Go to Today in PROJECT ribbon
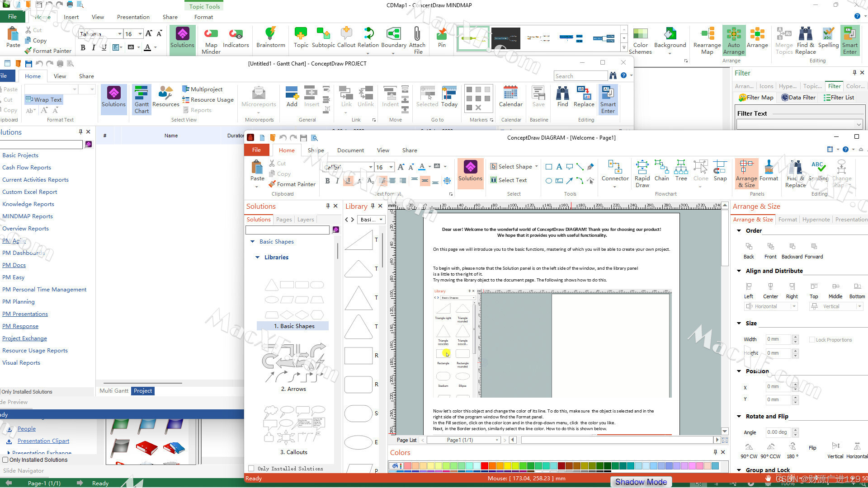The image size is (868, 488). [449, 97]
